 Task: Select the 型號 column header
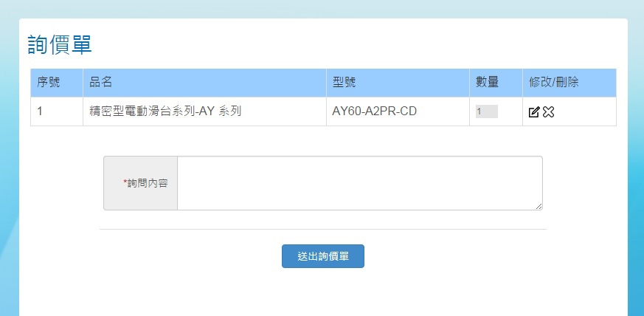(398, 83)
